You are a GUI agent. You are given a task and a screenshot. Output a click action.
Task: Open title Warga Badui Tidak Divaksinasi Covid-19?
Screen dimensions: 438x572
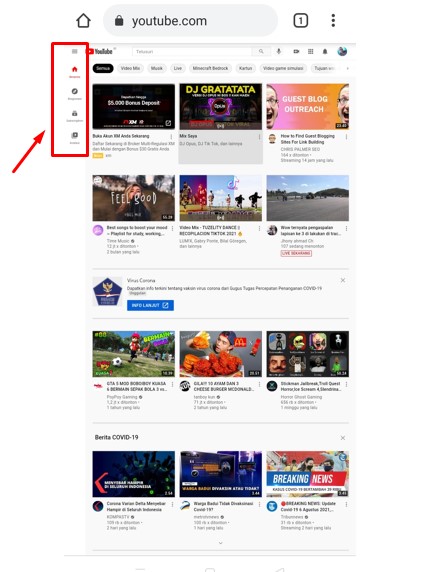coord(223,506)
